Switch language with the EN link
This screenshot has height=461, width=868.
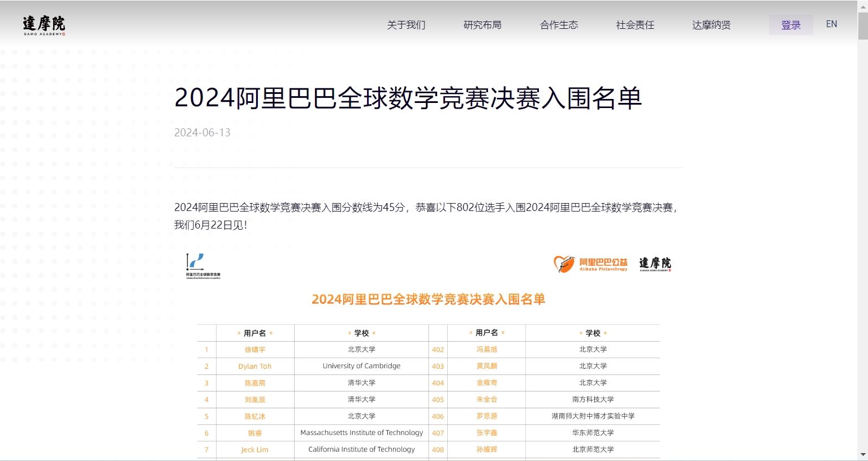coord(831,24)
